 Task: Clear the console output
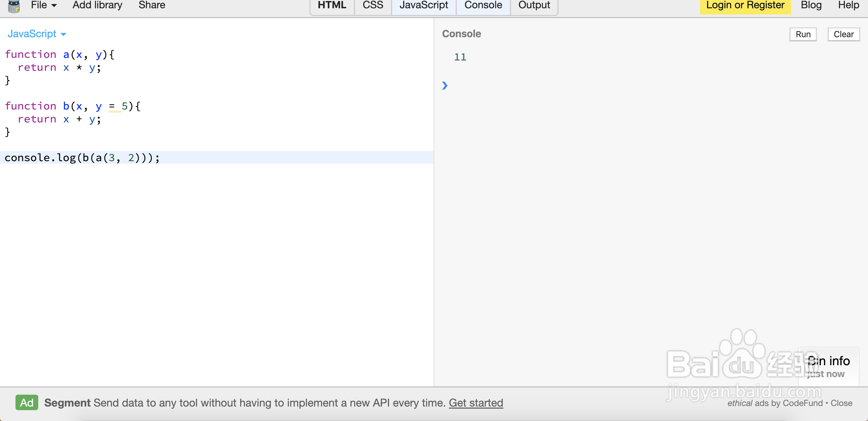pos(843,34)
